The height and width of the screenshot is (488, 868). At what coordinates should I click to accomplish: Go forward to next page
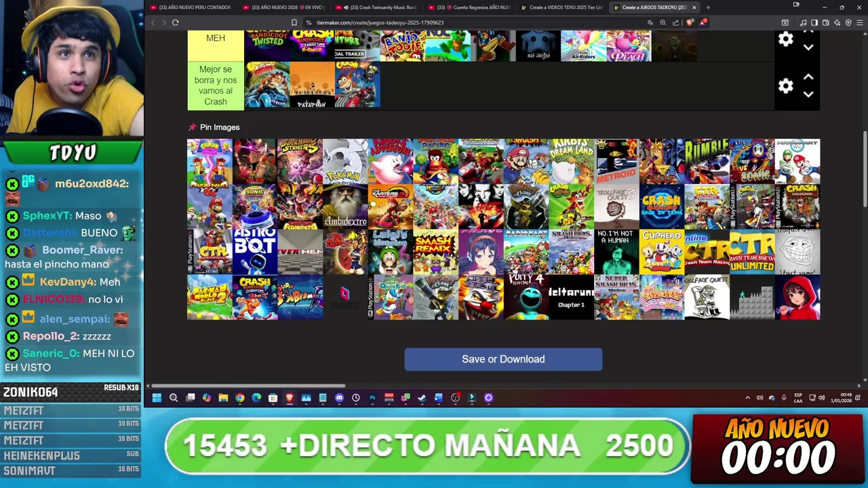click(163, 22)
